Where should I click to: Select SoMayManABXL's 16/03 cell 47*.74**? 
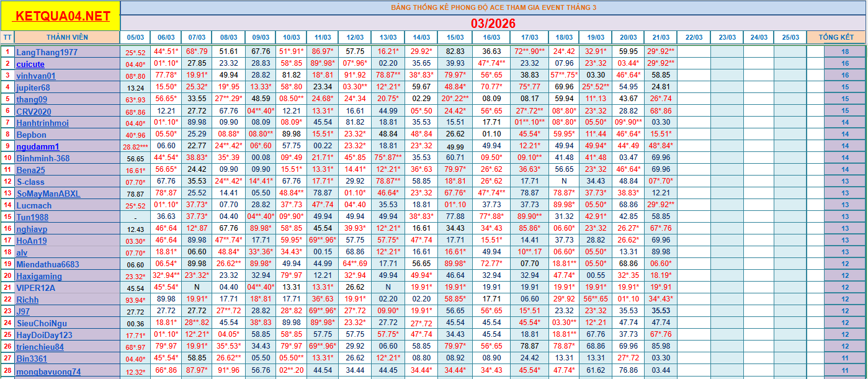coord(491,193)
